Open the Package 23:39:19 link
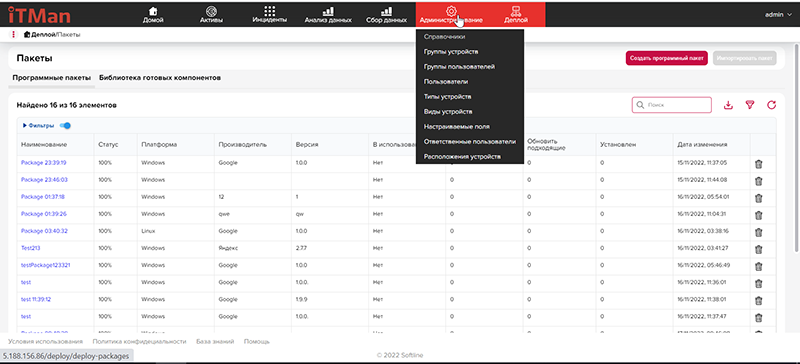 pyautogui.click(x=44, y=162)
